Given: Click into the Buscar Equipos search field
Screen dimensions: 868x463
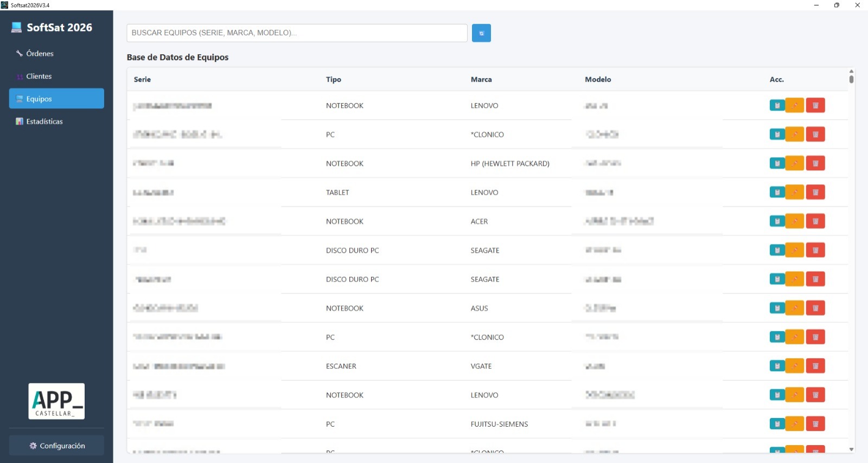Looking at the screenshot, I should 297,33.
